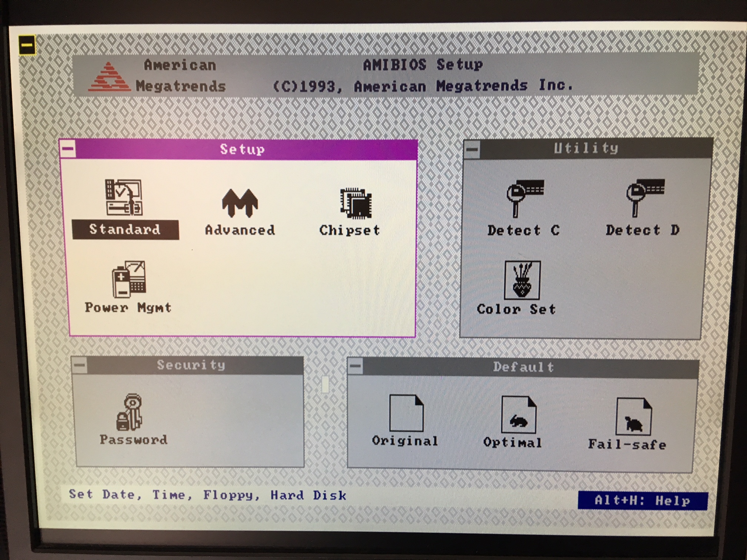Click the Detect D label text

[643, 230]
